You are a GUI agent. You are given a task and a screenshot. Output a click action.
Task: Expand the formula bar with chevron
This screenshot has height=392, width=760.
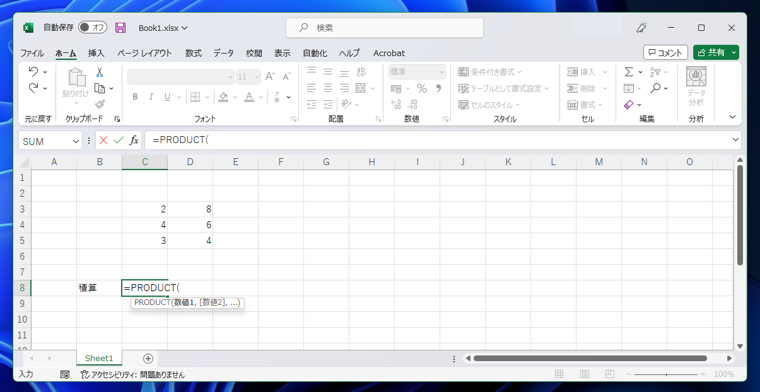point(736,140)
